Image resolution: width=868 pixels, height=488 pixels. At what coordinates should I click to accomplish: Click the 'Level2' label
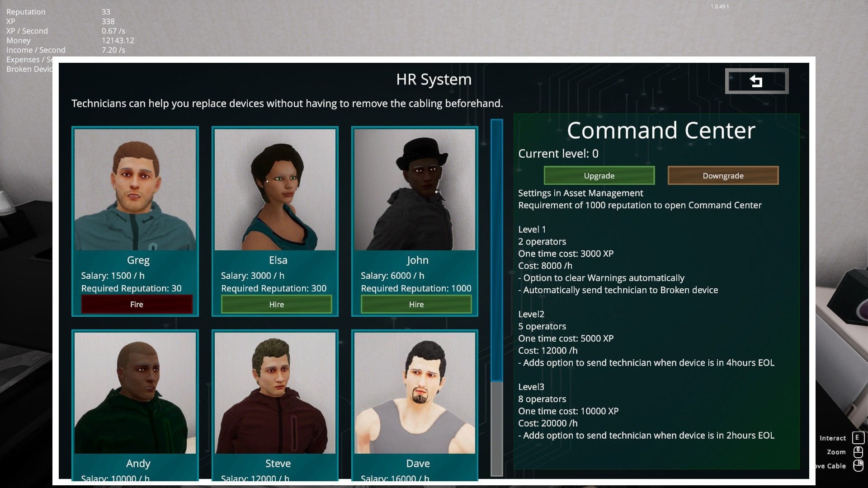pyautogui.click(x=531, y=314)
